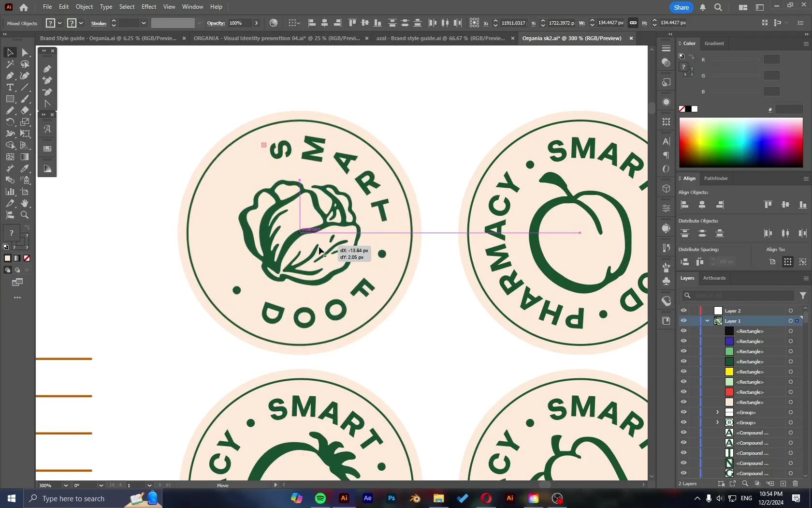Collapse Layer 1 disclosure arrow

(708, 321)
